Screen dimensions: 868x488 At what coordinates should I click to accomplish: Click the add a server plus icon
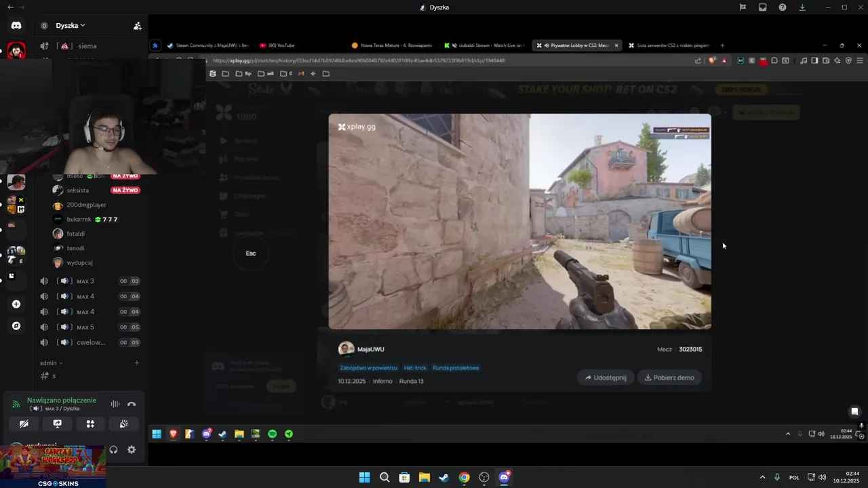[x=16, y=304]
